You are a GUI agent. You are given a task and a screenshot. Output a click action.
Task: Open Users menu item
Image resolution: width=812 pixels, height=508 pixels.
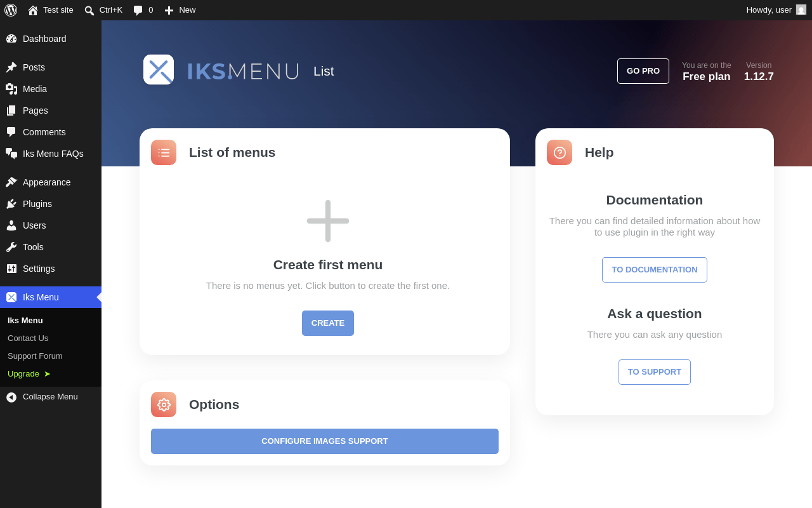[x=51, y=225]
